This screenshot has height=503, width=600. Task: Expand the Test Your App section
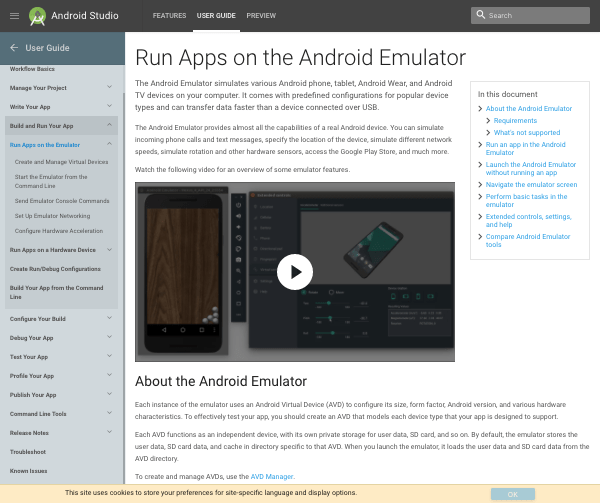[x=109, y=356]
